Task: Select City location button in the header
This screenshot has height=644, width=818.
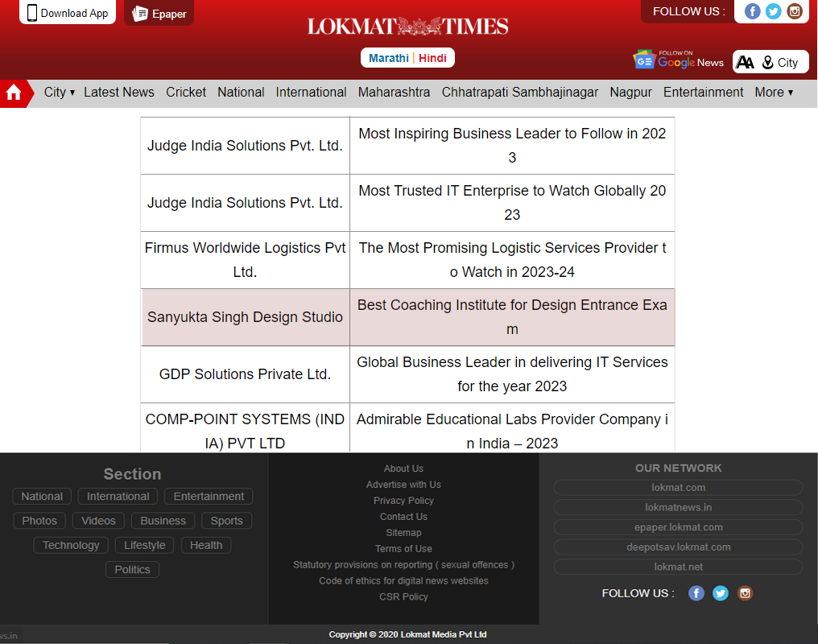Action: 780,63
